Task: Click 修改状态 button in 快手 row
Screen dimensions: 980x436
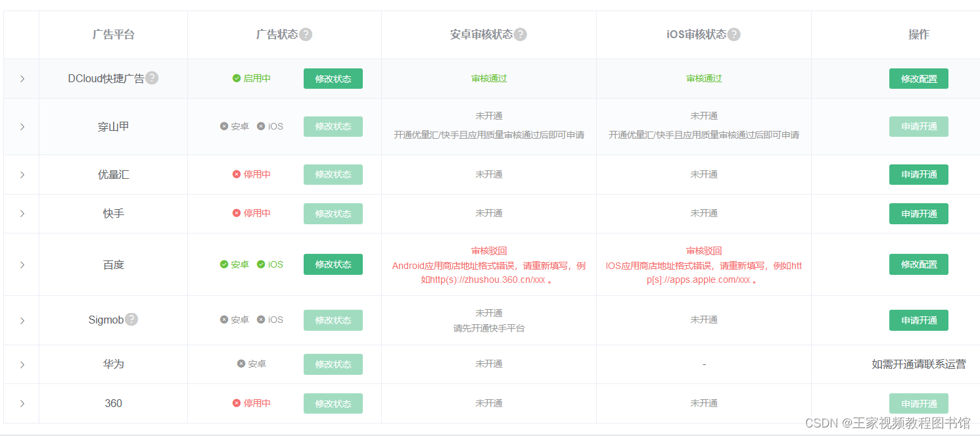Action: (x=333, y=214)
